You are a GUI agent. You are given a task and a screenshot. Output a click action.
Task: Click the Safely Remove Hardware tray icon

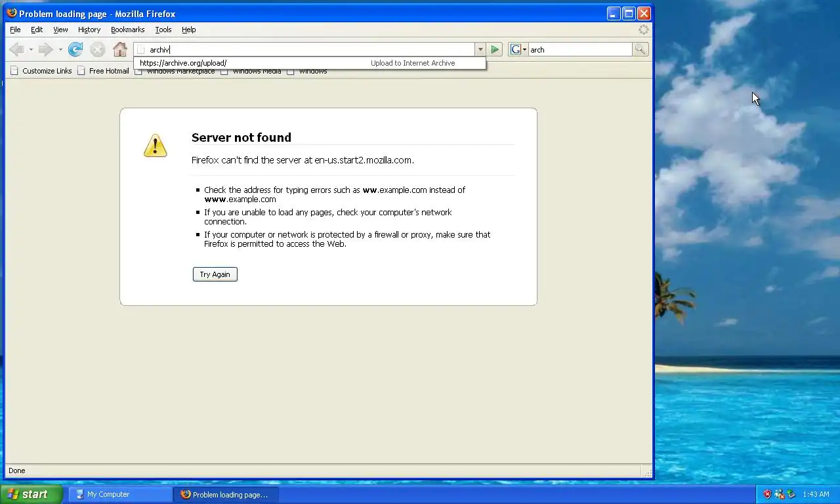[x=791, y=494]
